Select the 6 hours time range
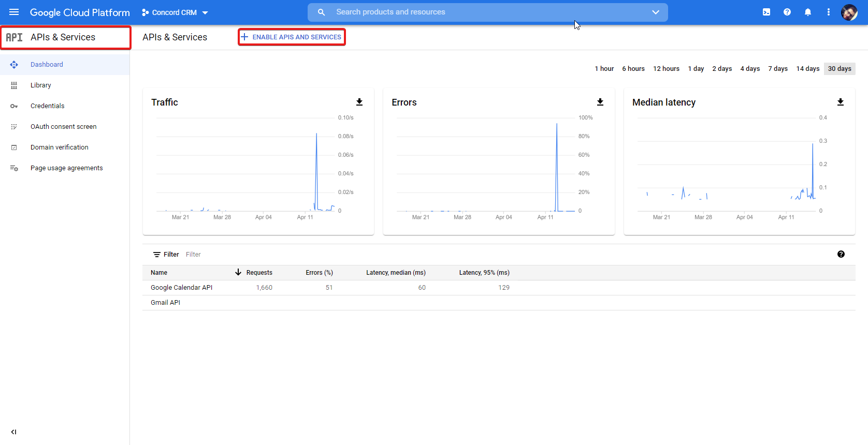 tap(633, 69)
